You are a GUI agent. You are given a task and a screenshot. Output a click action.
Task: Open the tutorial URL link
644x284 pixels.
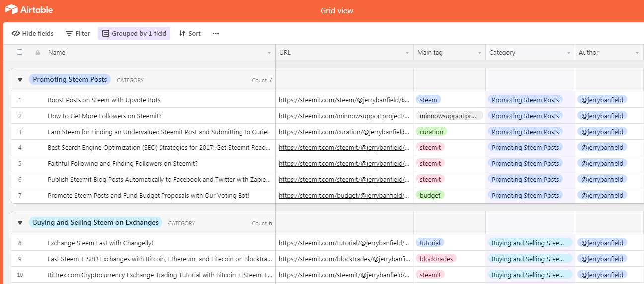click(x=345, y=243)
